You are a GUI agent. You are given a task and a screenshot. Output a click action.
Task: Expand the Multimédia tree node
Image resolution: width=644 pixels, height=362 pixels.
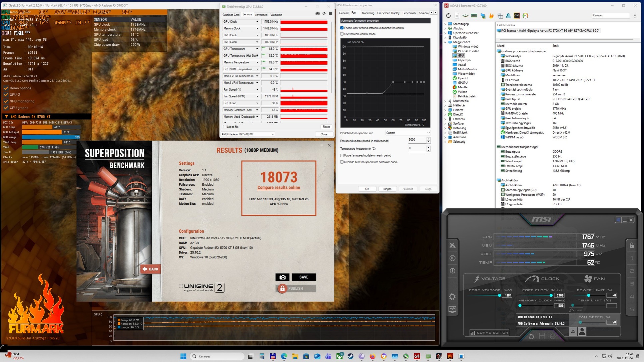pyautogui.click(x=445, y=101)
